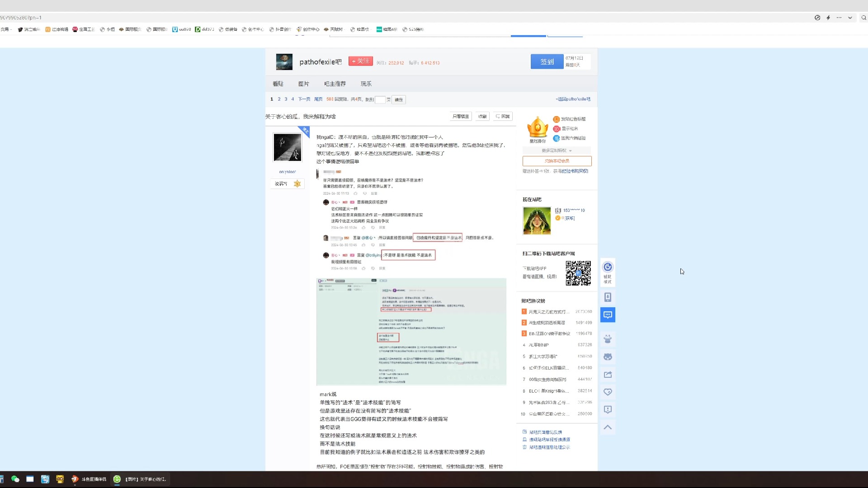868x488 pixels.
Task: Go to page 4 of the thread
Action: coord(292,99)
